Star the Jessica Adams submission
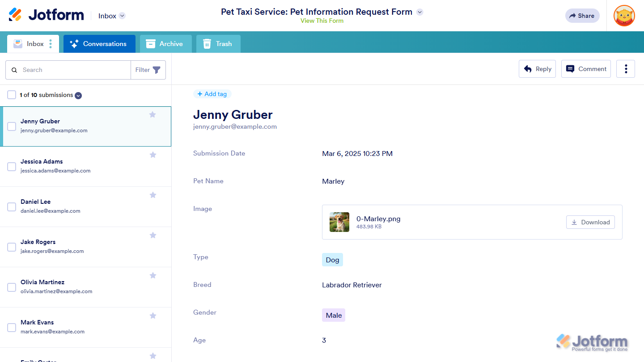The width and height of the screenshot is (644, 362). point(153,155)
